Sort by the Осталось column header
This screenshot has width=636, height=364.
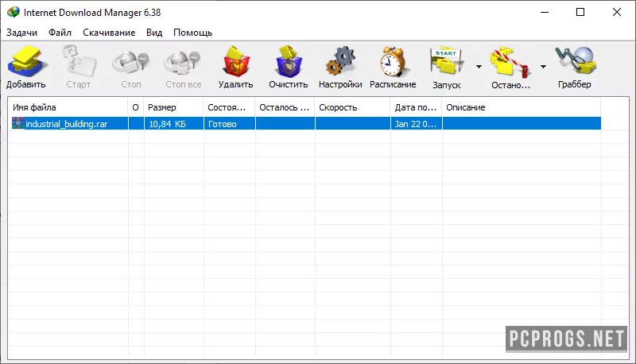tap(285, 107)
